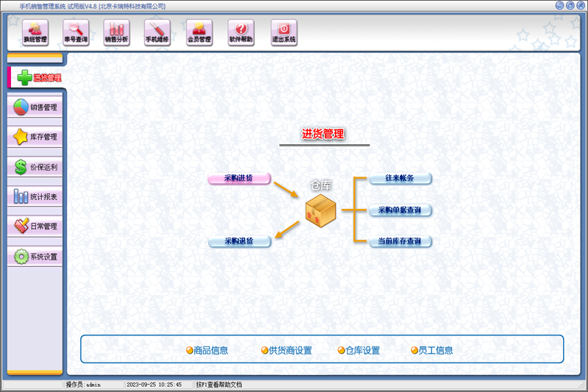Click the date and time in the status bar
The width and height of the screenshot is (588, 392).
[x=154, y=385]
